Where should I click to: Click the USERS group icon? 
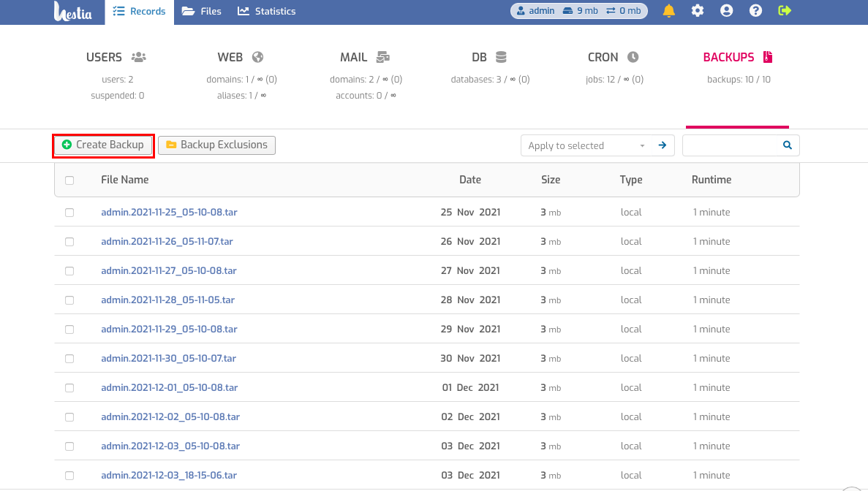click(138, 57)
